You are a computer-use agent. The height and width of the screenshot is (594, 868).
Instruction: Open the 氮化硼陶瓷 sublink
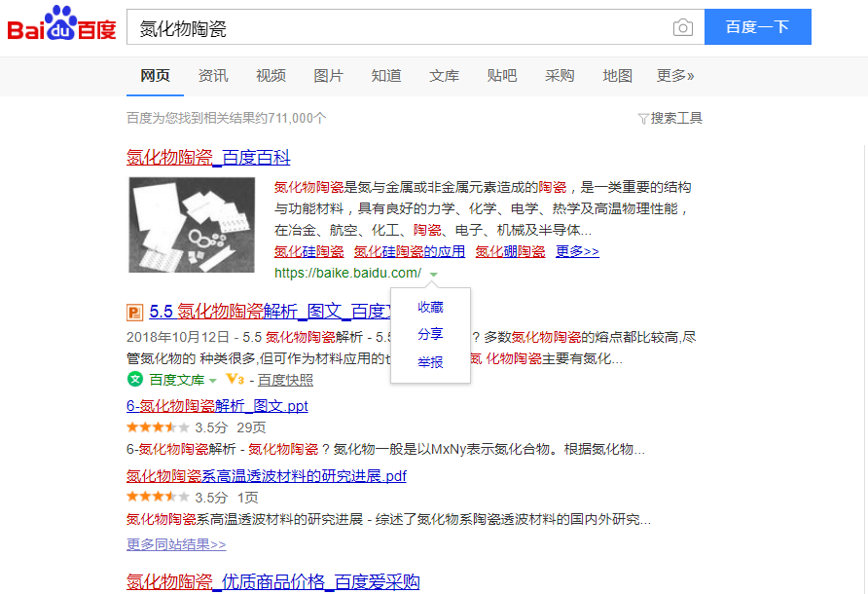pos(510,251)
